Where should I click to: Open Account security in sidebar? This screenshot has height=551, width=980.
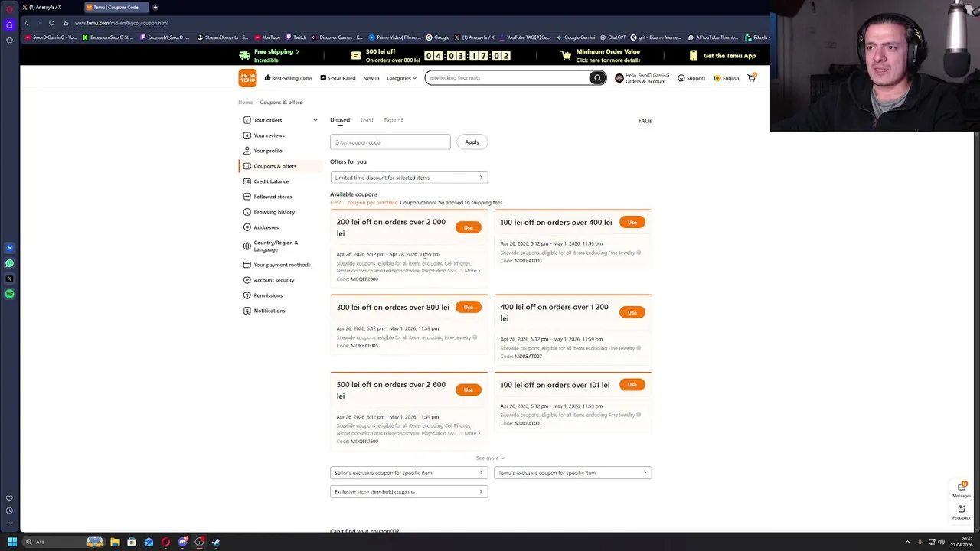pos(274,280)
